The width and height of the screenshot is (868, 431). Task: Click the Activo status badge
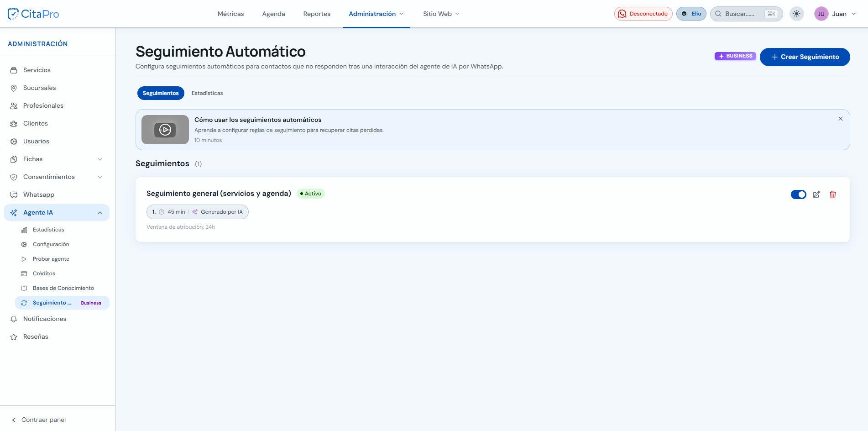coord(311,194)
